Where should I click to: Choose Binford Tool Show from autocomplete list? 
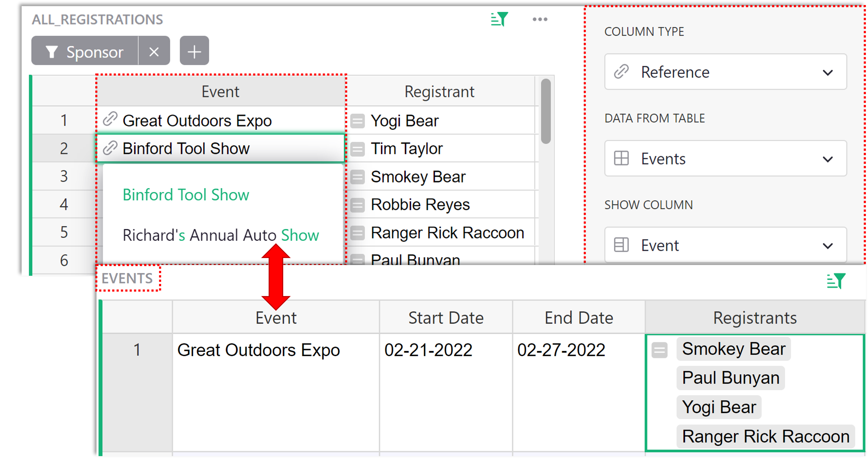tap(186, 195)
